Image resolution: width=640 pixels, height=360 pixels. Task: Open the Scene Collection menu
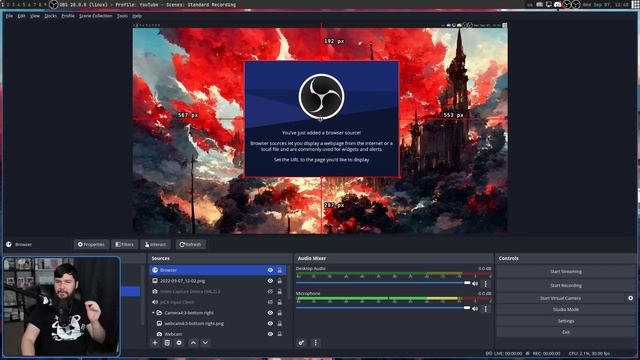[x=96, y=16]
